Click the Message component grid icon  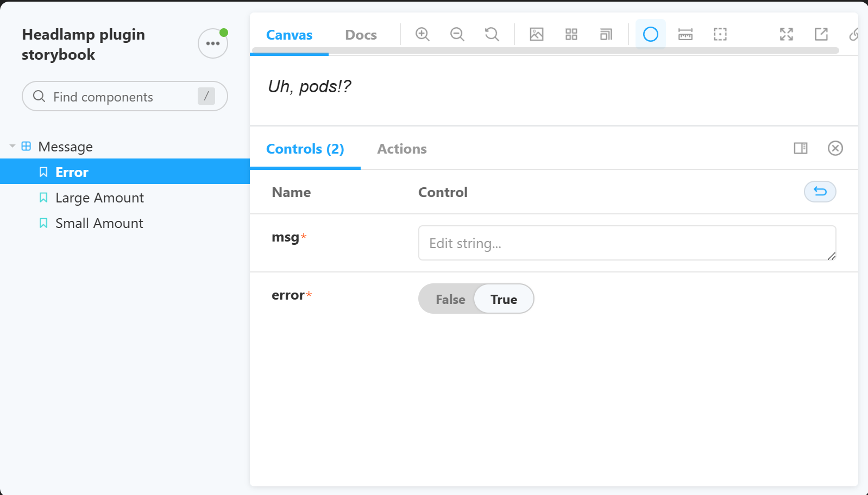click(26, 146)
